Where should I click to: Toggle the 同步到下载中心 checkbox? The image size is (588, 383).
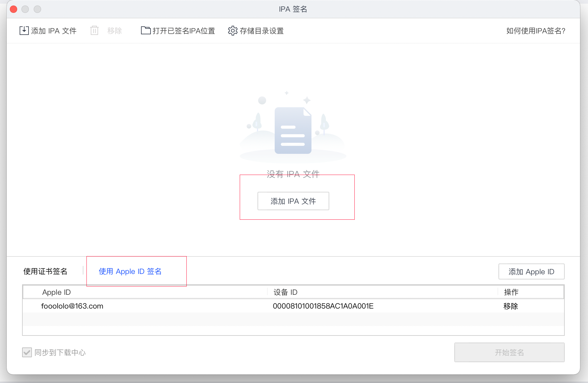[27, 352]
